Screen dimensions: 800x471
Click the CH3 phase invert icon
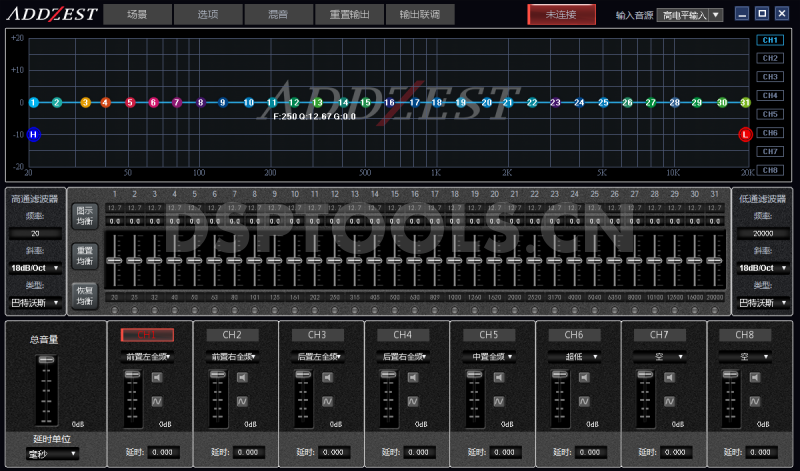327,401
